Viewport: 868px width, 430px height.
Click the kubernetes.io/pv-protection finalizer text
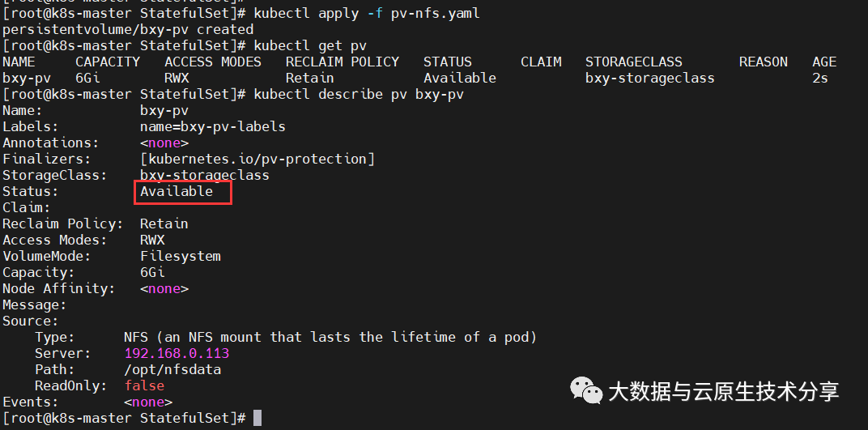(257, 160)
